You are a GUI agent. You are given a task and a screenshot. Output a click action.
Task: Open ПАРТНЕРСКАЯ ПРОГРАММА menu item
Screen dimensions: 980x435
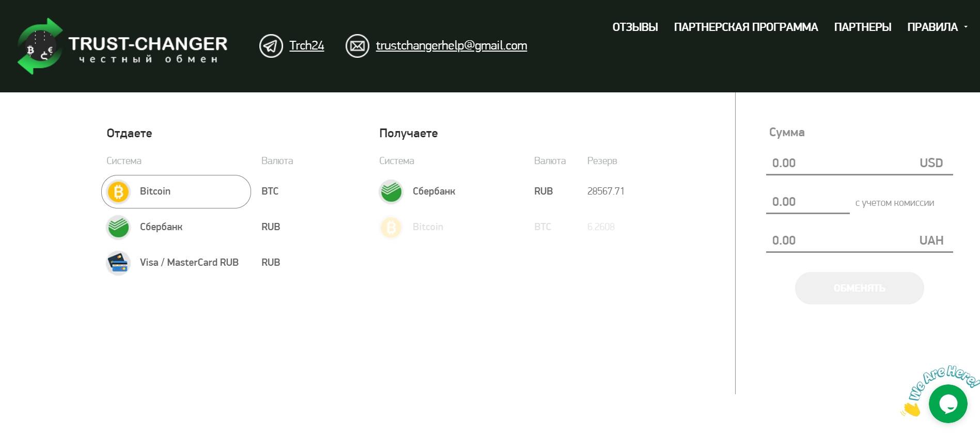[746, 27]
